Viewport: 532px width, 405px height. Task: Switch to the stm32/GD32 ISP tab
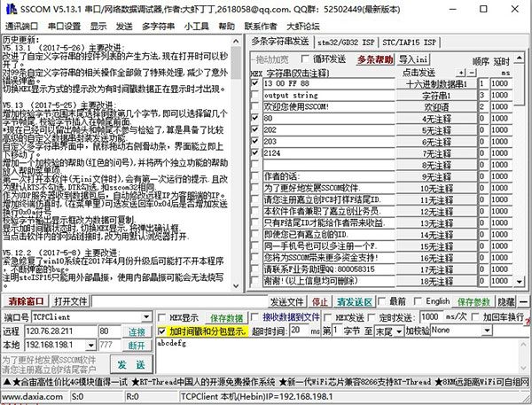[346, 43]
